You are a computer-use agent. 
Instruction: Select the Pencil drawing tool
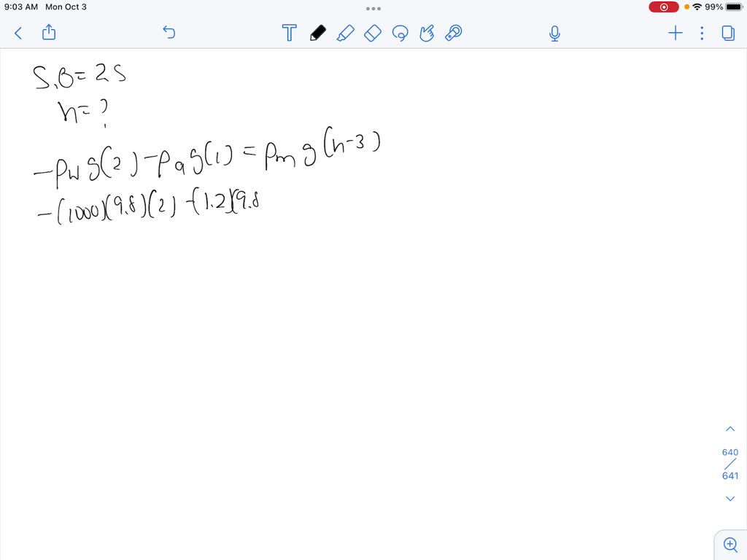317,33
